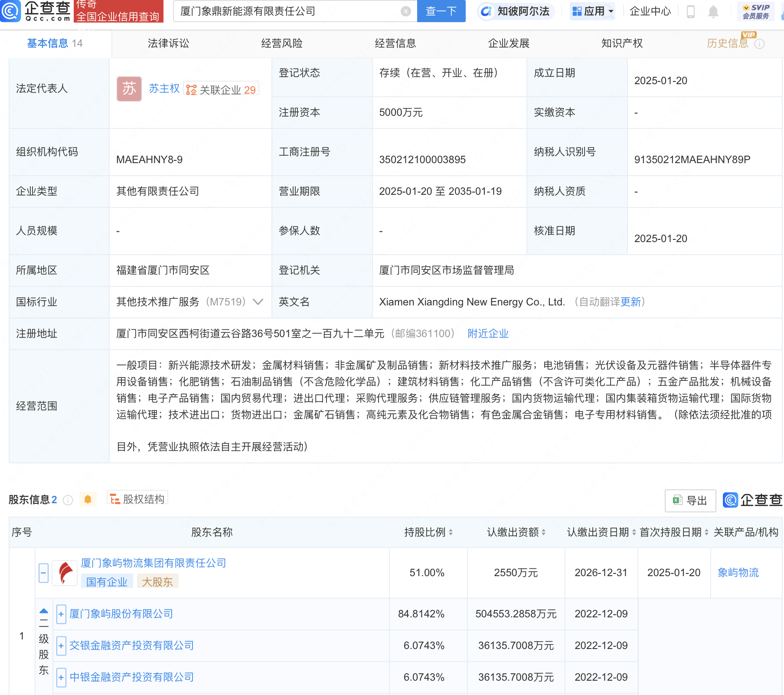This screenshot has width=784, height=695.
Task: Open the 象屿物流 related product link
Action: [738, 573]
